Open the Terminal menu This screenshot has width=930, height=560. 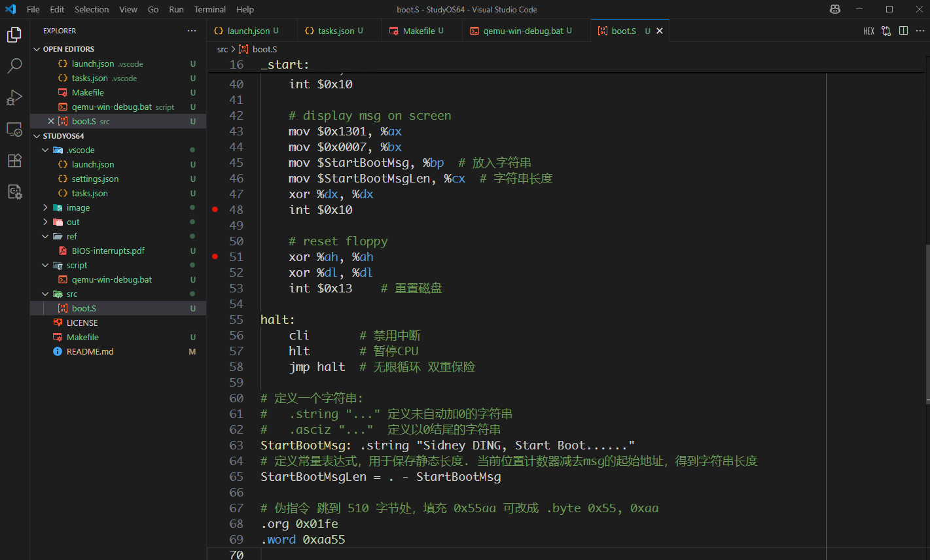pos(209,9)
